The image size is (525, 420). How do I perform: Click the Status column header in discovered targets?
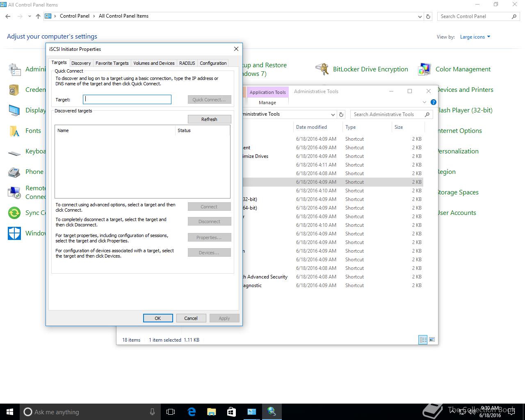[203, 130]
